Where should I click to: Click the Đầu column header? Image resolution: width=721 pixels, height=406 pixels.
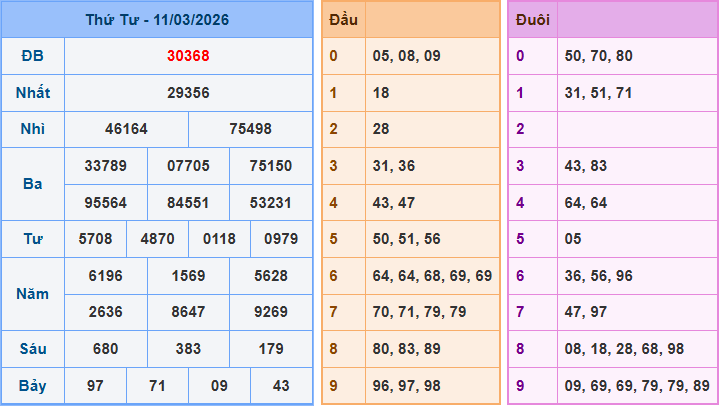coord(343,20)
